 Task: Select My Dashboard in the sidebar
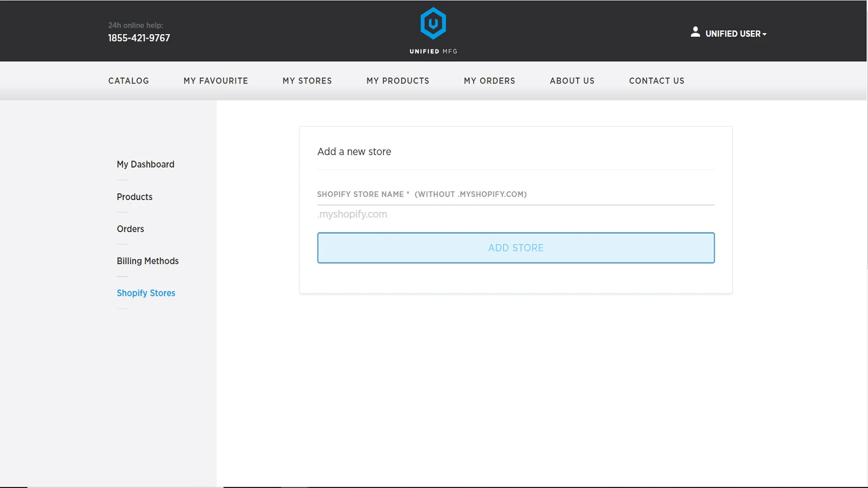coord(145,164)
